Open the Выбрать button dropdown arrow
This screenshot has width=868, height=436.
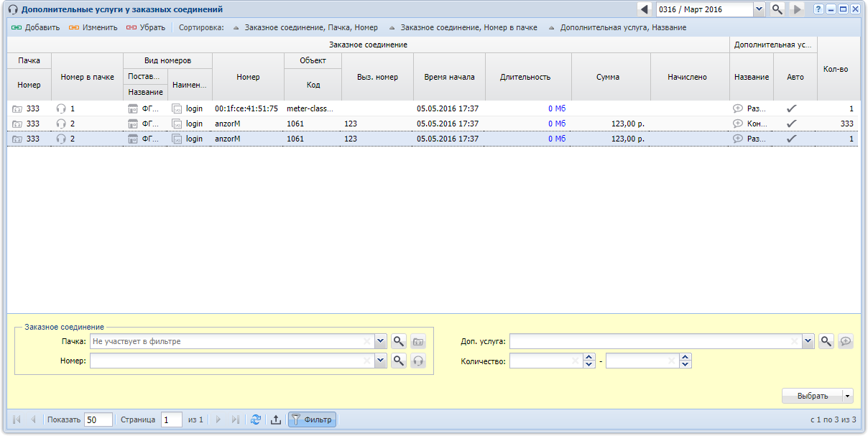(848, 396)
